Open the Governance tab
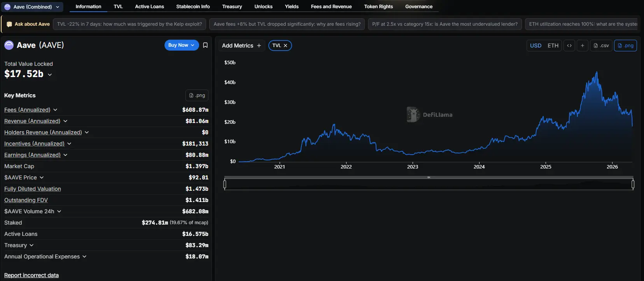Viewport: 644px width, 281px height. pyautogui.click(x=418, y=7)
